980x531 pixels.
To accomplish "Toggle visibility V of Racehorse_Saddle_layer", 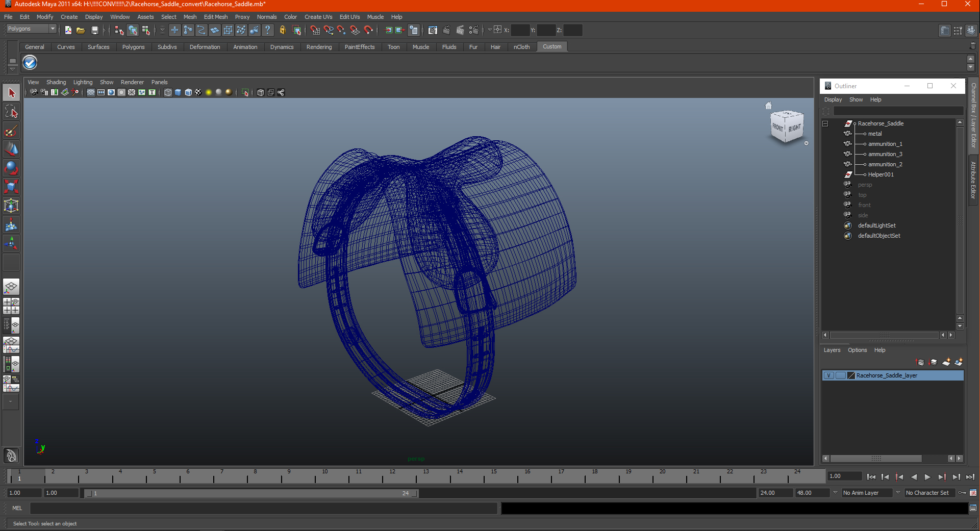I will point(829,375).
